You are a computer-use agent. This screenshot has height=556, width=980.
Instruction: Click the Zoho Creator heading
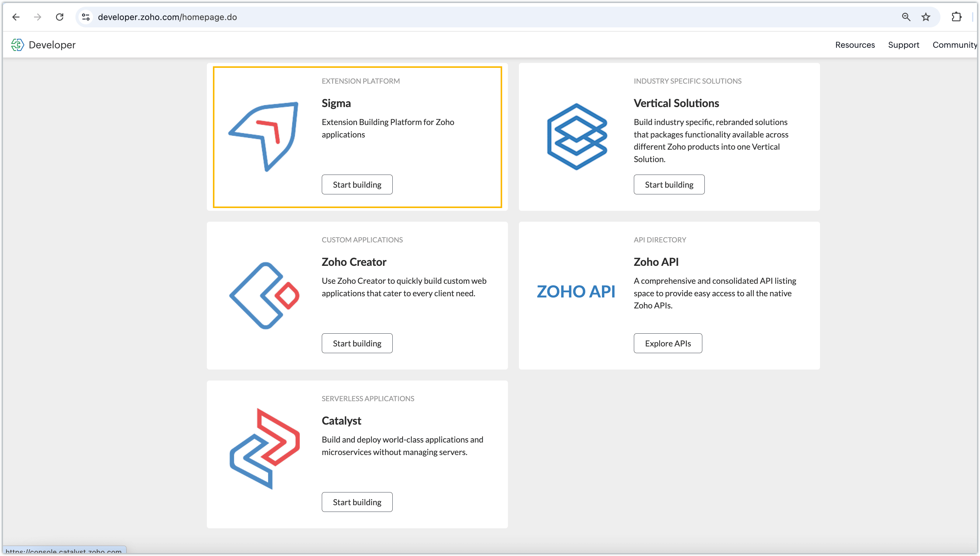[354, 262]
